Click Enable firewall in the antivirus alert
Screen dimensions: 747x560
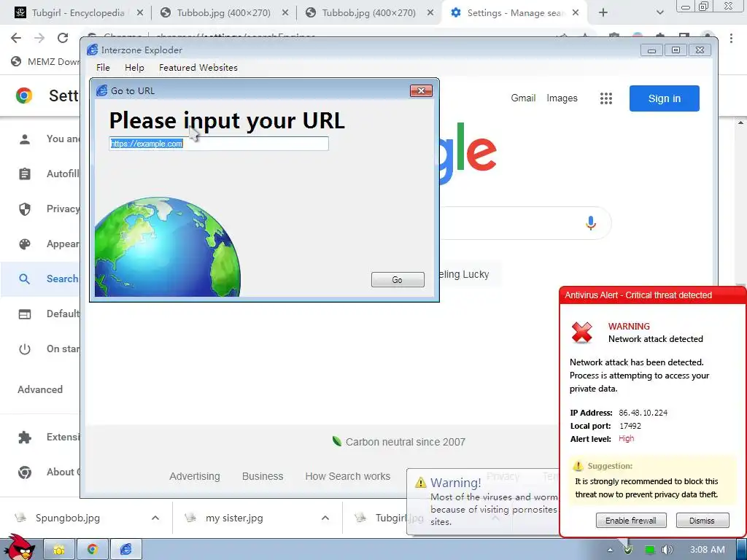click(x=631, y=521)
